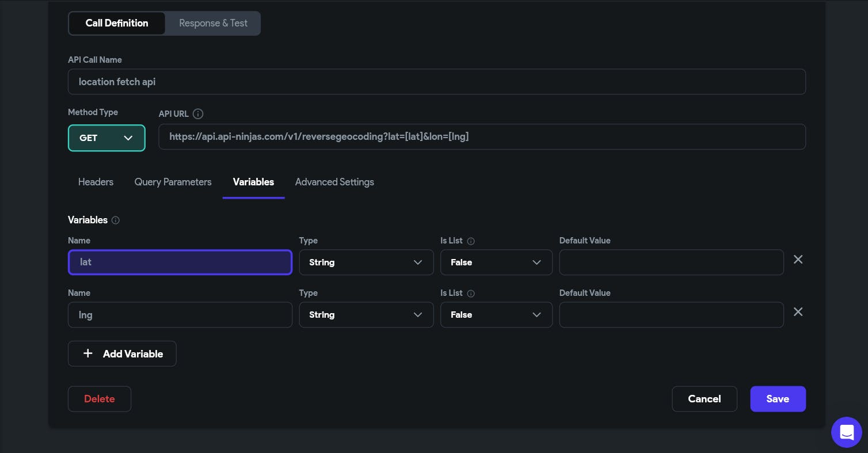Screen dimensions: 868x453
Task: Open the chat support bubble icon
Action: 846,432
